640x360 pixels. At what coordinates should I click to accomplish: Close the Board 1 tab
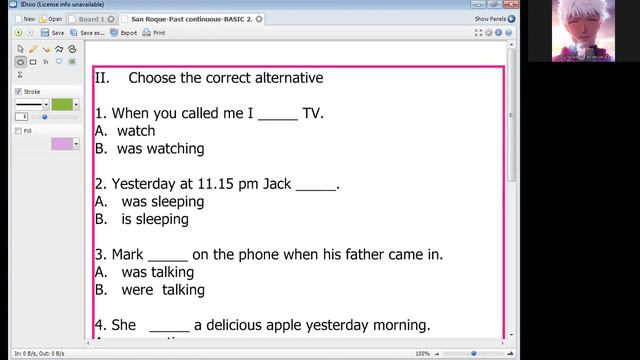point(111,19)
